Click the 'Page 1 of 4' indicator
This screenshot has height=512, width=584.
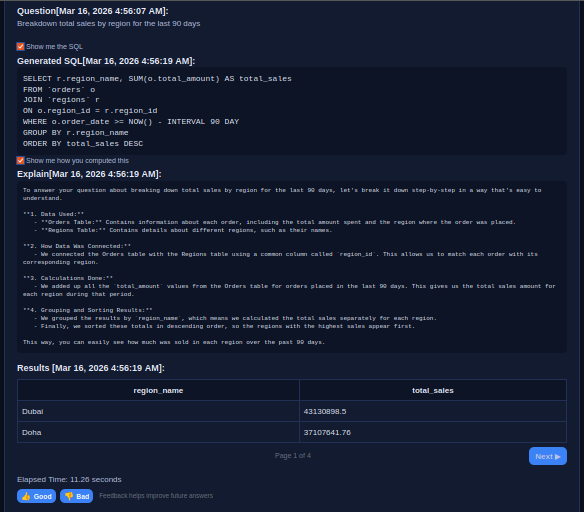pyautogui.click(x=293, y=456)
